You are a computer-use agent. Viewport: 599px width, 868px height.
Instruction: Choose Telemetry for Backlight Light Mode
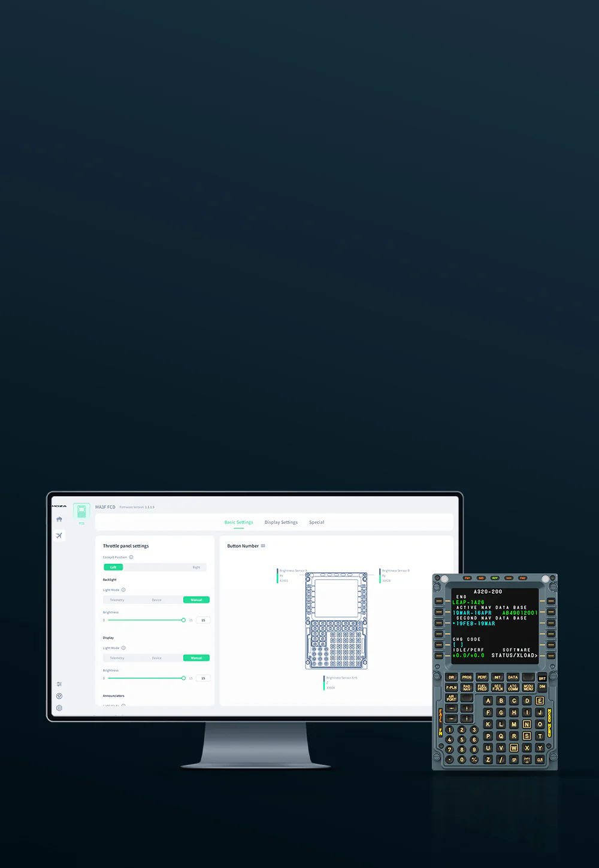117,600
